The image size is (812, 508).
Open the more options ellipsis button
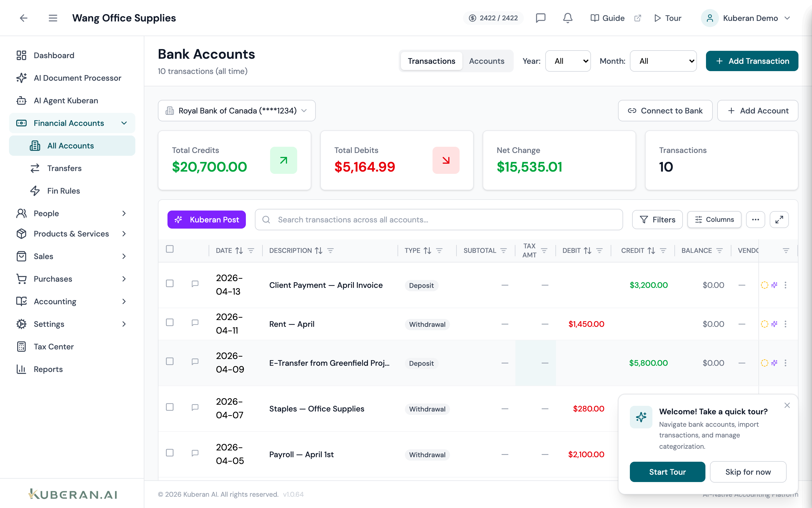point(755,219)
